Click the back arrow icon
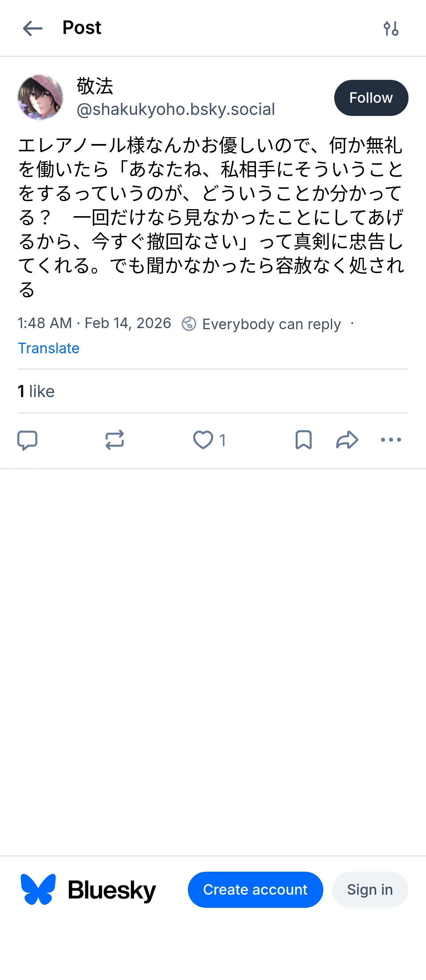The height and width of the screenshot is (980, 426). (x=33, y=28)
